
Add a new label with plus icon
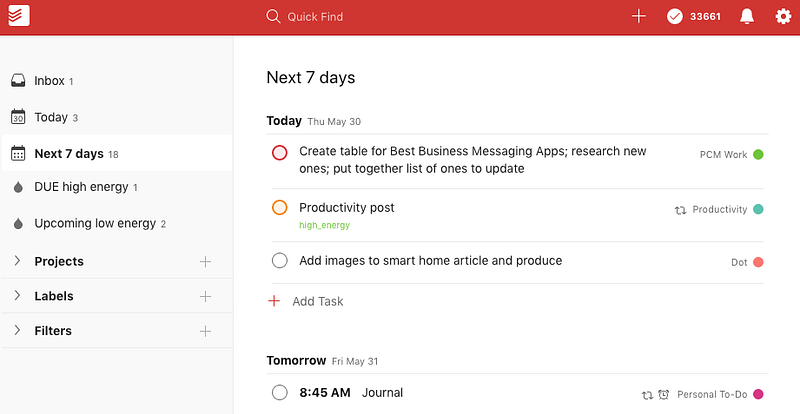coord(205,296)
